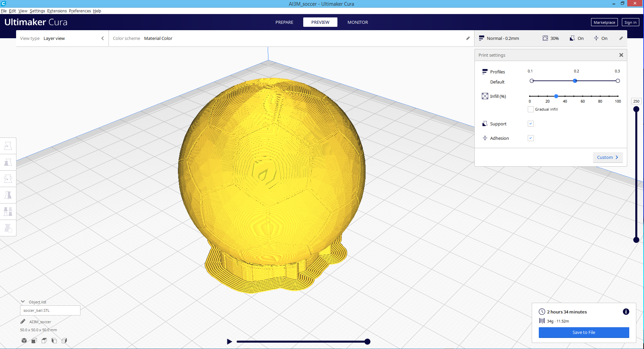Click the print time info icon

[x=626, y=312]
